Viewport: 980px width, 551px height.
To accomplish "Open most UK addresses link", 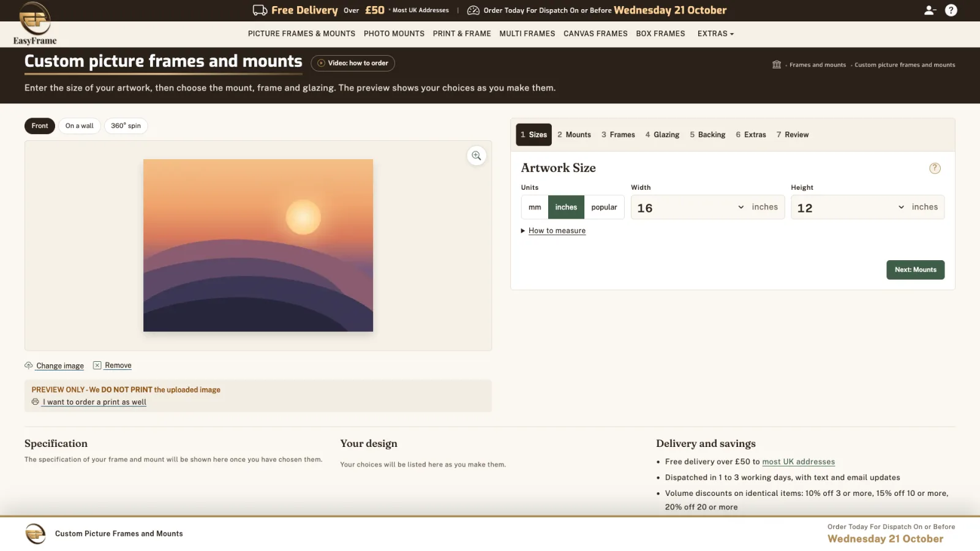I will (x=798, y=462).
